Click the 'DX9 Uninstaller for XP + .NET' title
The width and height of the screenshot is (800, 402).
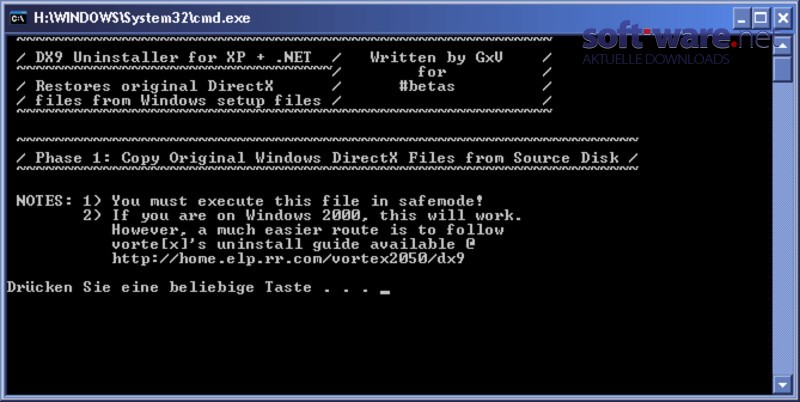tap(173, 58)
